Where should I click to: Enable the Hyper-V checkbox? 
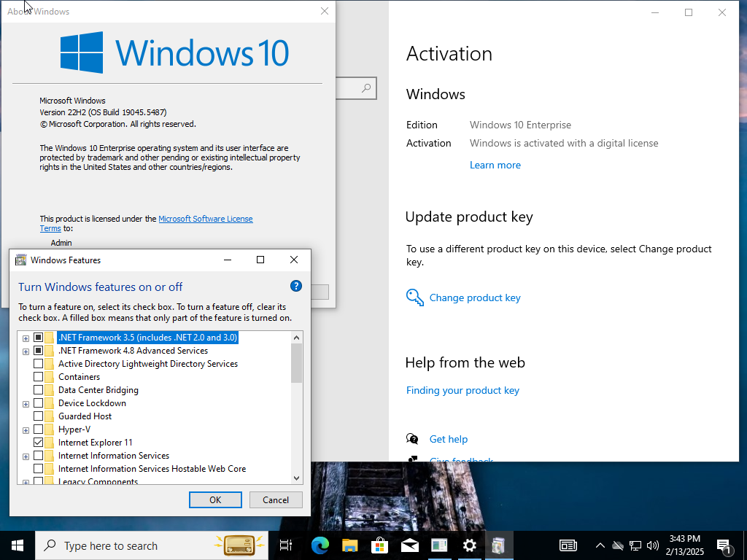pos(38,429)
